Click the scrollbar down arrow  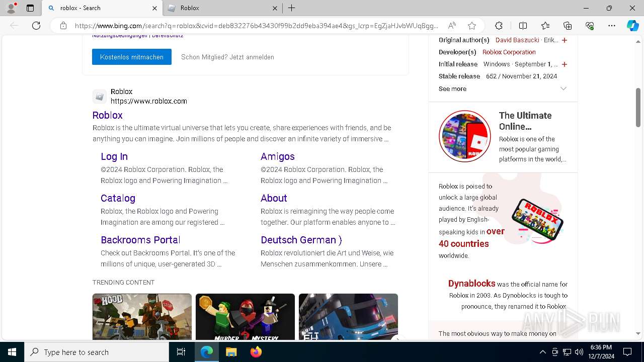tap(638, 333)
